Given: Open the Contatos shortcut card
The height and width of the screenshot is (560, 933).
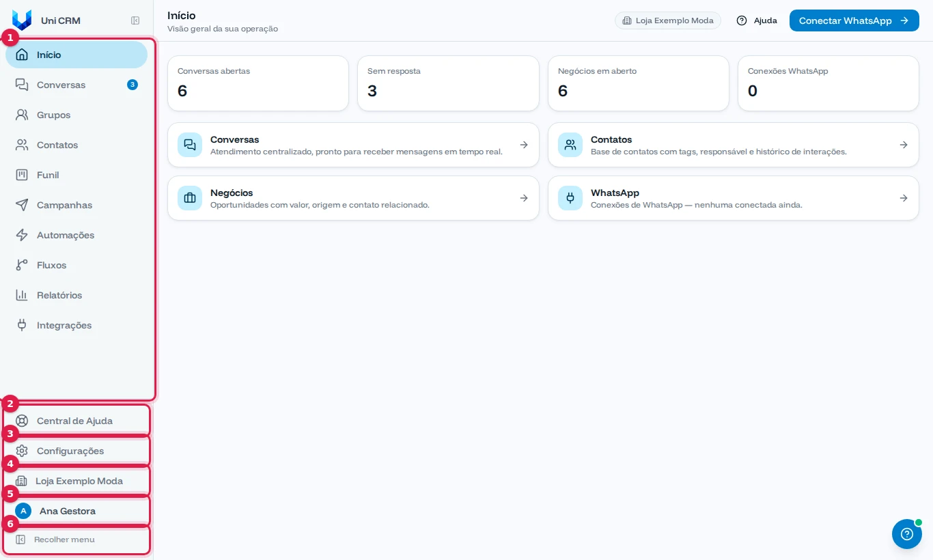Looking at the screenshot, I should click(734, 145).
